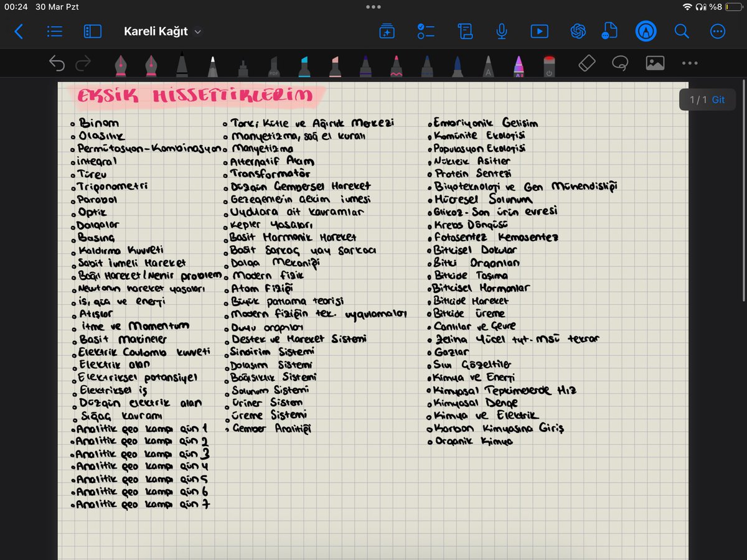Image resolution: width=747 pixels, height=560 pixels.
Task: Tap the Wi-Fi status icon
Action: 687,7
